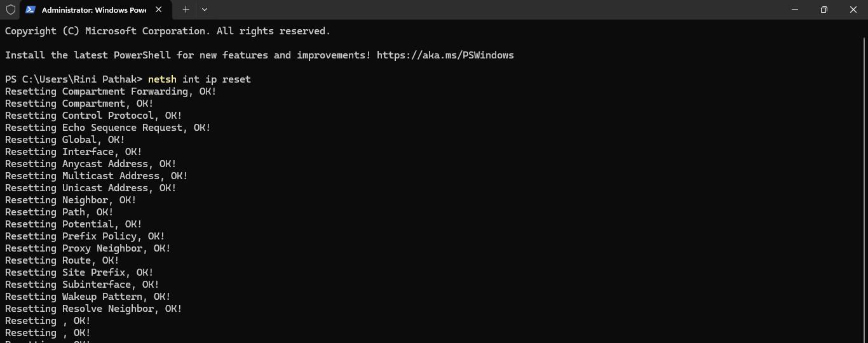This screenshot has height=343, width=868.
Task: Click the administrator shield icon
Action: [x=10, y=10]
